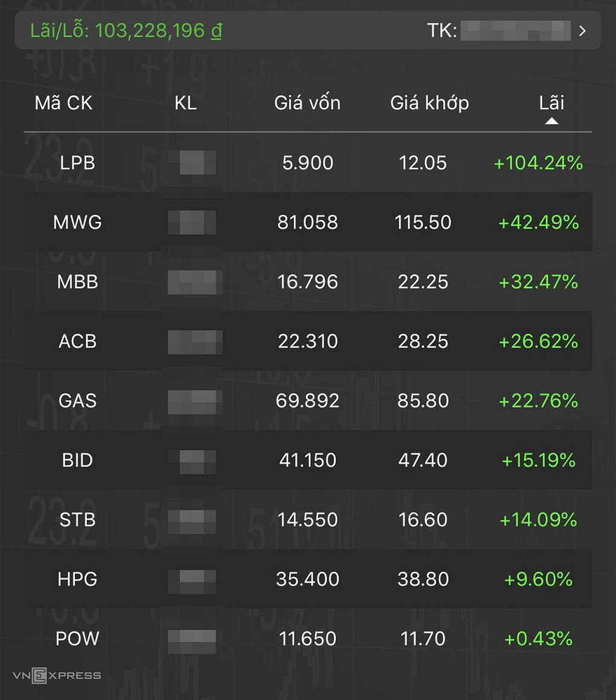Sort by KL column header
Screen dimensions: 616x700
[185, 103]
